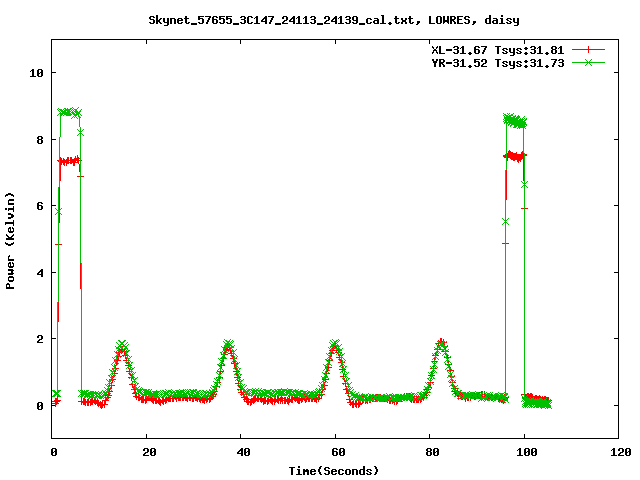This screenshot has height=480, width=640.
Task: Click the red XL legend line sample
Action: click(x=588, y=50)
